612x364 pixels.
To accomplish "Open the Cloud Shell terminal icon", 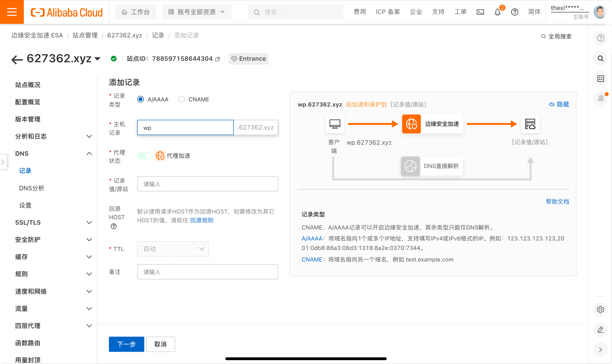I will point(480,12).
